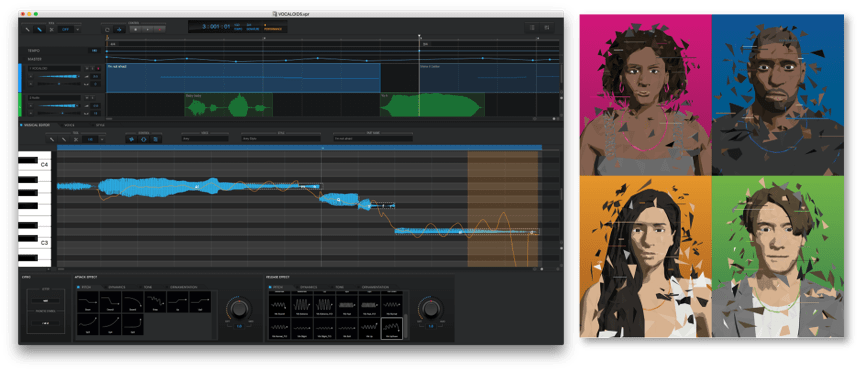This screenshot has height=371, width=857.
Task: Select the scissors tool in Musical Editor toolbar
Action: pos(76,139)
